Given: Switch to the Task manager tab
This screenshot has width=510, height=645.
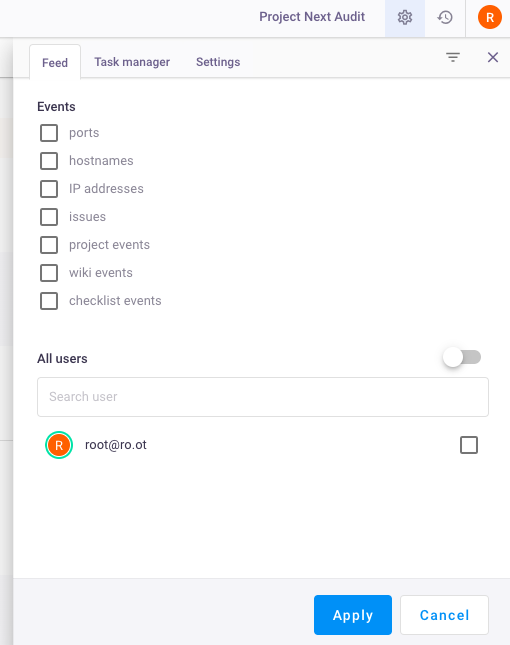Looking at the screenshot, I should click(132, 62).
